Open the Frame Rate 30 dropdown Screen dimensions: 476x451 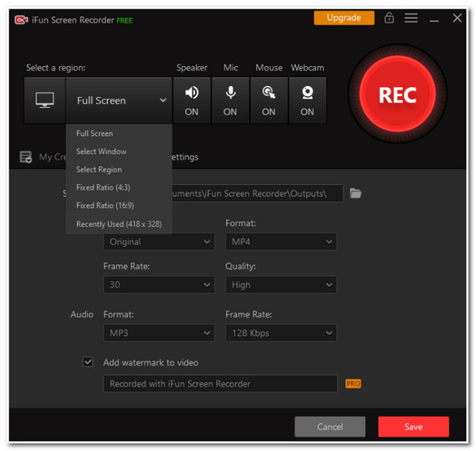(x=159, y=284)
